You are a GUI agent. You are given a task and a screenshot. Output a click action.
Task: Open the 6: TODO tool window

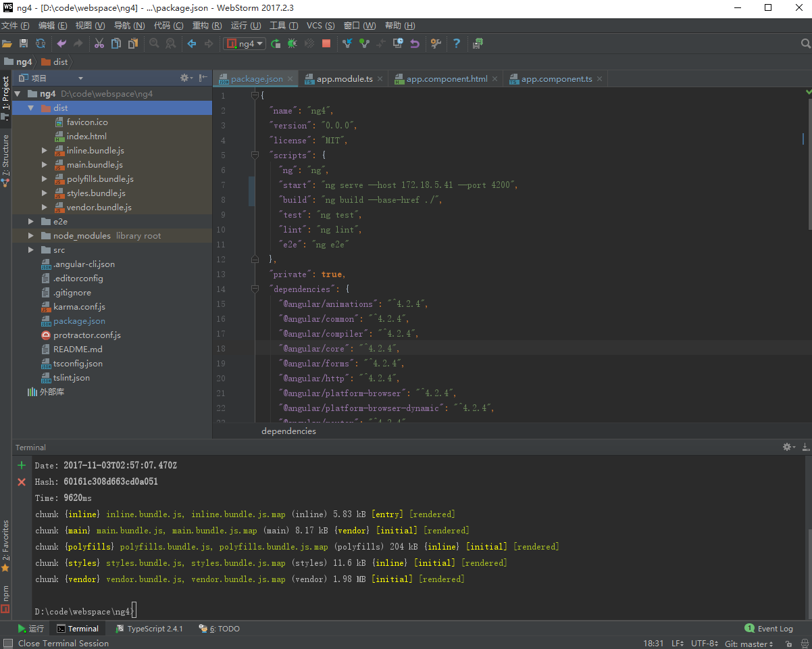point(219,629)
